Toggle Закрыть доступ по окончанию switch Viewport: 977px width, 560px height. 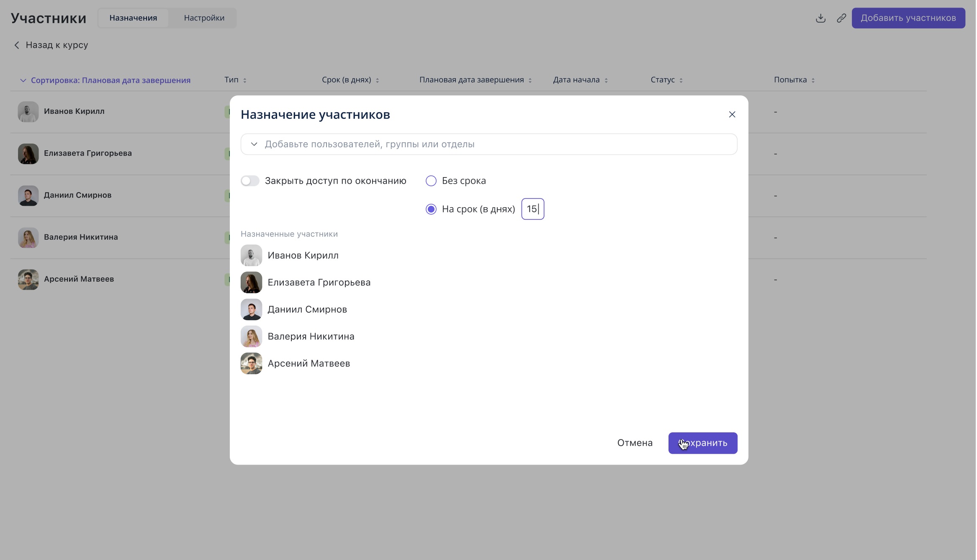coord(250,181)
